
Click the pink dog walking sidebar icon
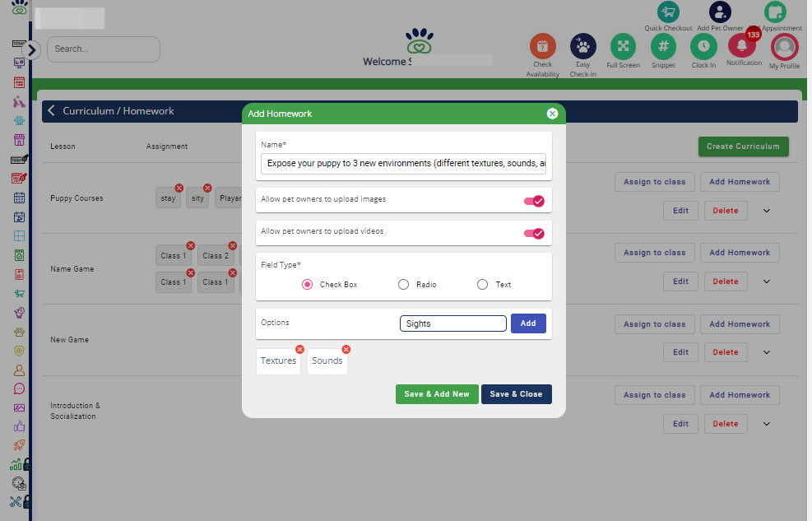click(x=19, y=101)
